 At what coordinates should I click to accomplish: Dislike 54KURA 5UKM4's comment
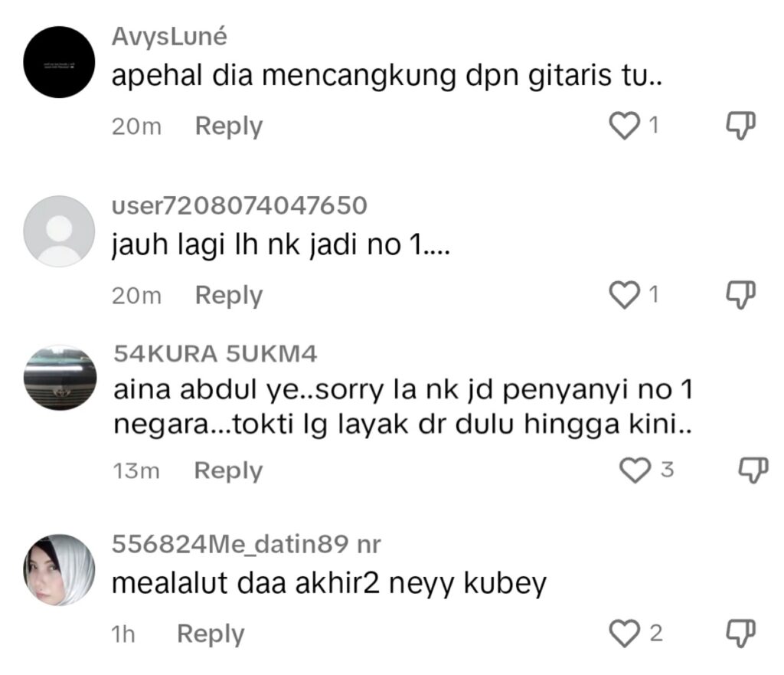point(751,467)
